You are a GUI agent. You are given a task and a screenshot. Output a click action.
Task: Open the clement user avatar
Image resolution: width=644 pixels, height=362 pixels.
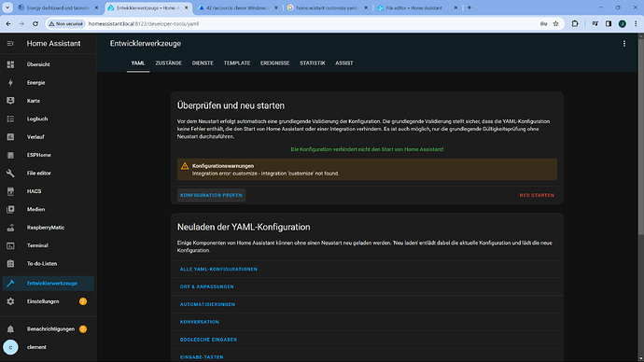10,347
